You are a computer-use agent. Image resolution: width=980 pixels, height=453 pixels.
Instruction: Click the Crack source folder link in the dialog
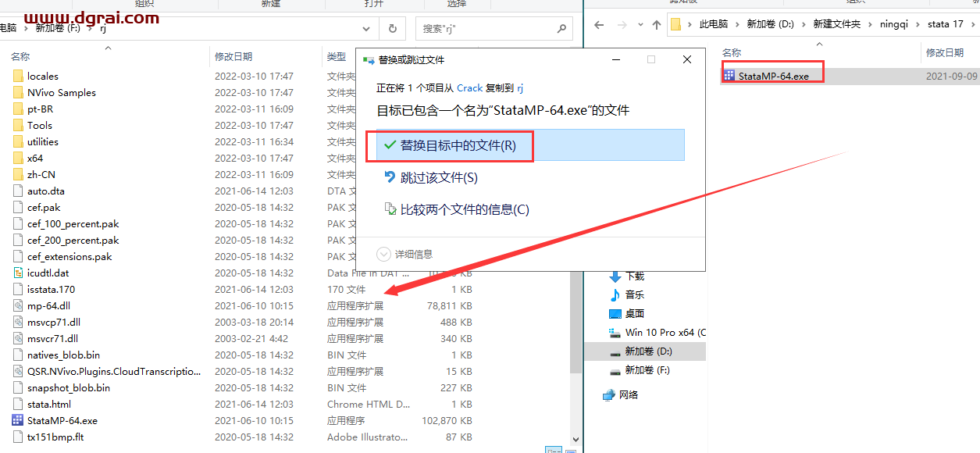(469, 88)
